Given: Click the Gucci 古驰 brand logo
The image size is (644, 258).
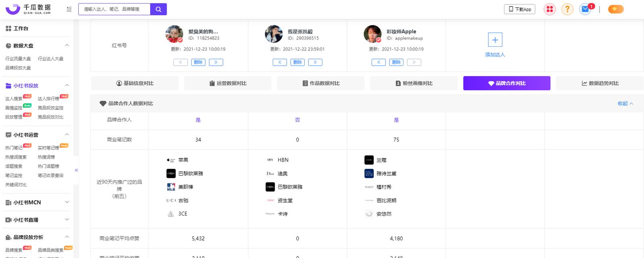Looking at the screenshot, I should (x=171, y=200).
